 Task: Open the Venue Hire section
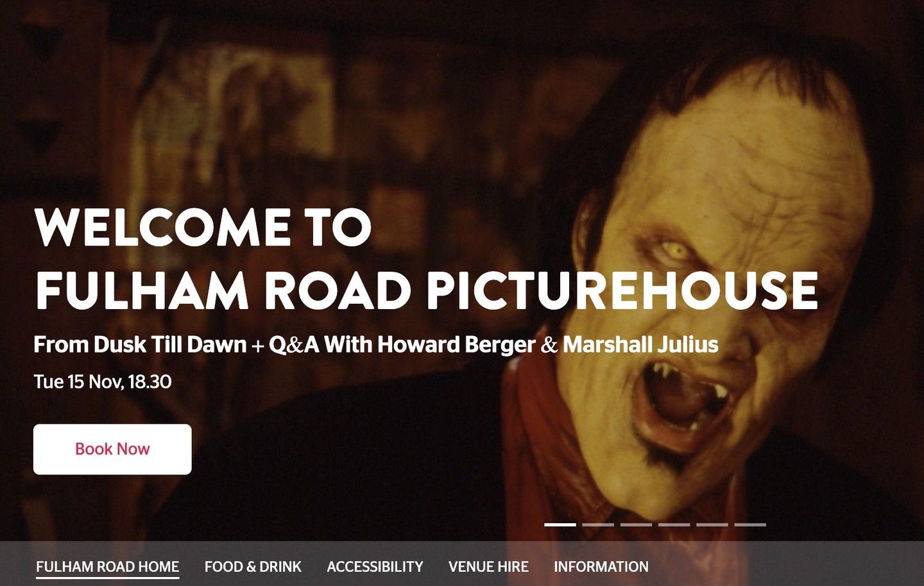click(488, 567)
